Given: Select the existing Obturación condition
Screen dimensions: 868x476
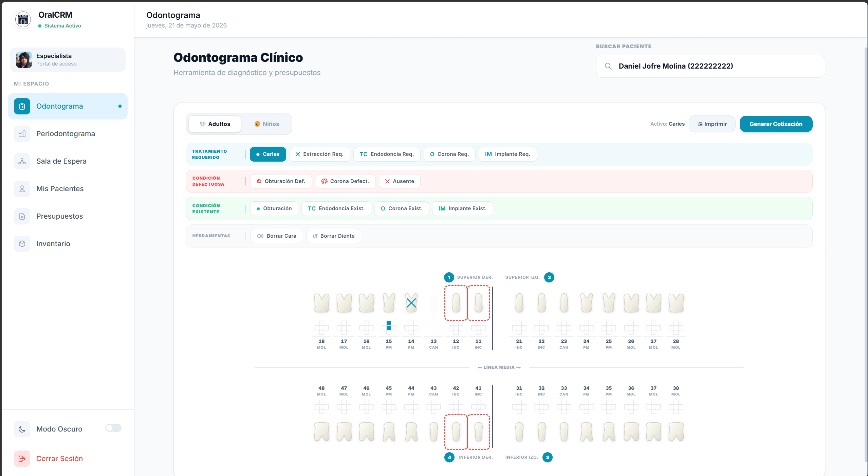Looking at the screenshot, I should (274, 208).
